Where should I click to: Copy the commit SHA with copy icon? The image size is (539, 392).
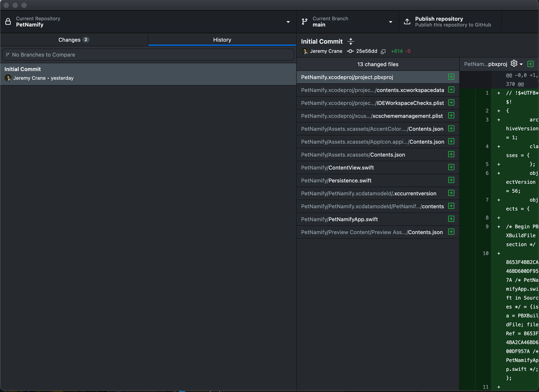point(383,51)
